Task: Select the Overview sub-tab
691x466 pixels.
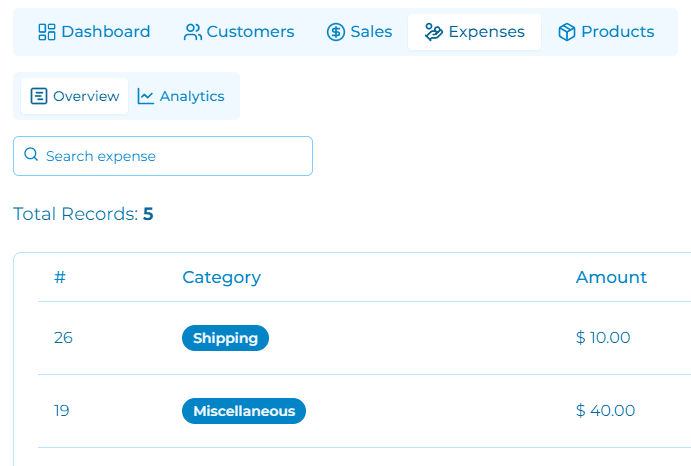Action: tap(74, 96)
